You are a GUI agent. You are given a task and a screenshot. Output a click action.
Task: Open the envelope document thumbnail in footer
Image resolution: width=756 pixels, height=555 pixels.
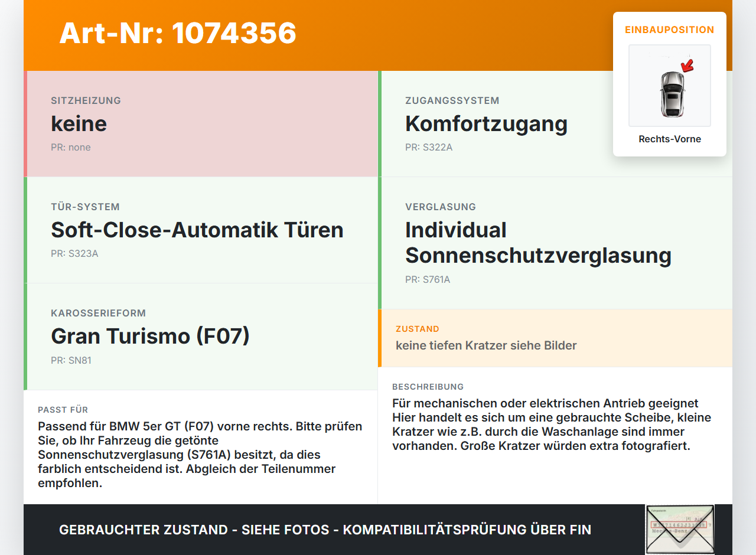(680, 530)
